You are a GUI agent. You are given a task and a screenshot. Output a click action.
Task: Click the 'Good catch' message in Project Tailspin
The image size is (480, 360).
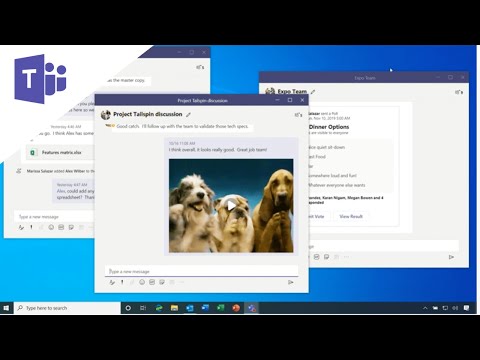click(x=182, y=126)
